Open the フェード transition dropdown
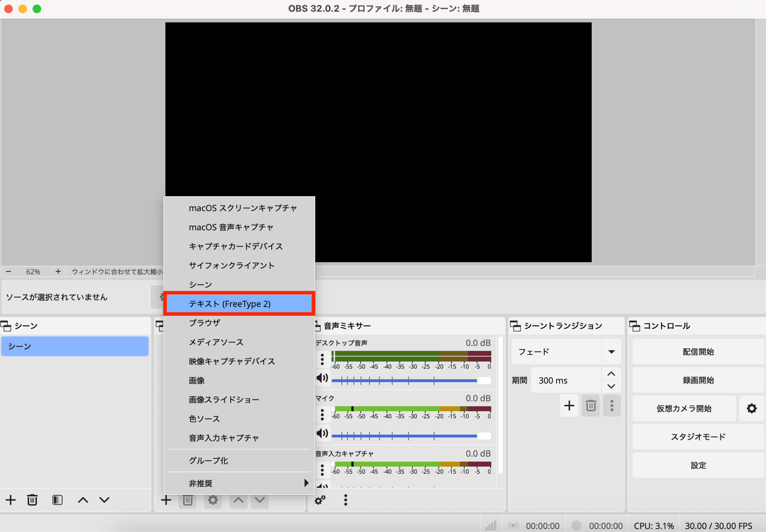Screen dimensions: 766x532 (611, 351)
